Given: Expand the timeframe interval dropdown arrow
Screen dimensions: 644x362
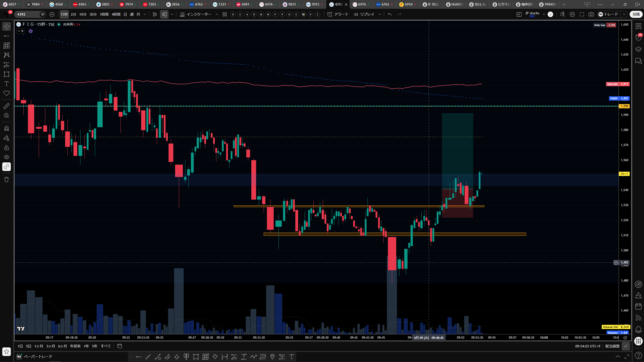Looking at the screenshot, I should (145, 14).
